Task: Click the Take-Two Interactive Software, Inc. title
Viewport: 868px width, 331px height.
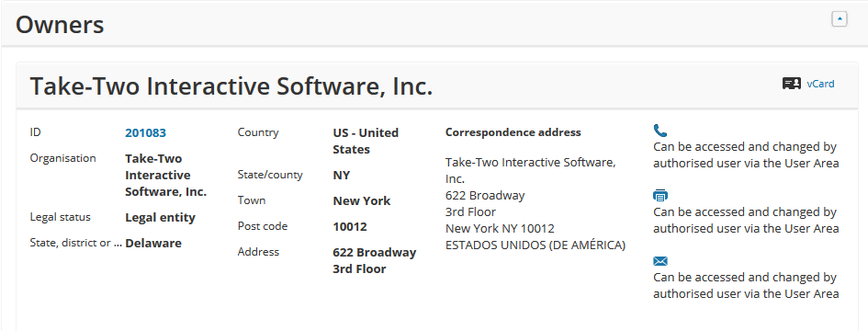Action: pos(231,86)
